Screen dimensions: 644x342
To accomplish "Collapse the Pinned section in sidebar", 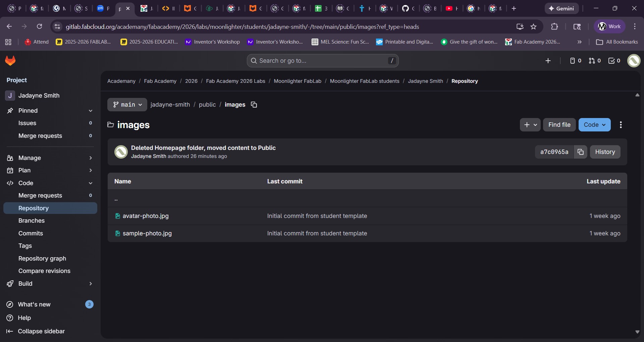I will (90, 111).
